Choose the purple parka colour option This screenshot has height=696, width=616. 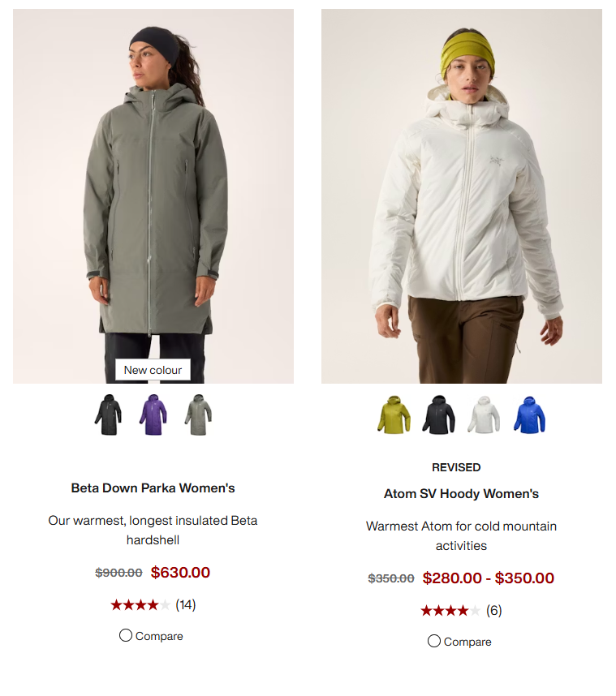click(153, 415)
